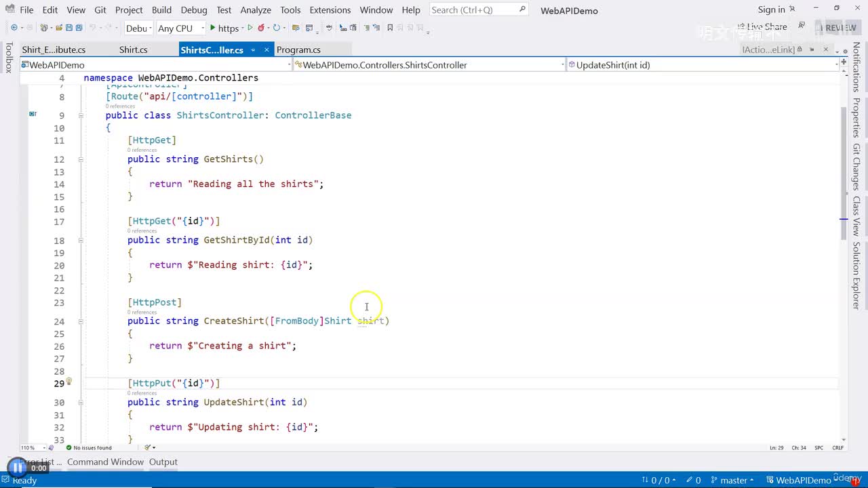Click the lock icon on the IActionLink preview tab
Screen dimensions: 868x488
(x=801, y=49)
